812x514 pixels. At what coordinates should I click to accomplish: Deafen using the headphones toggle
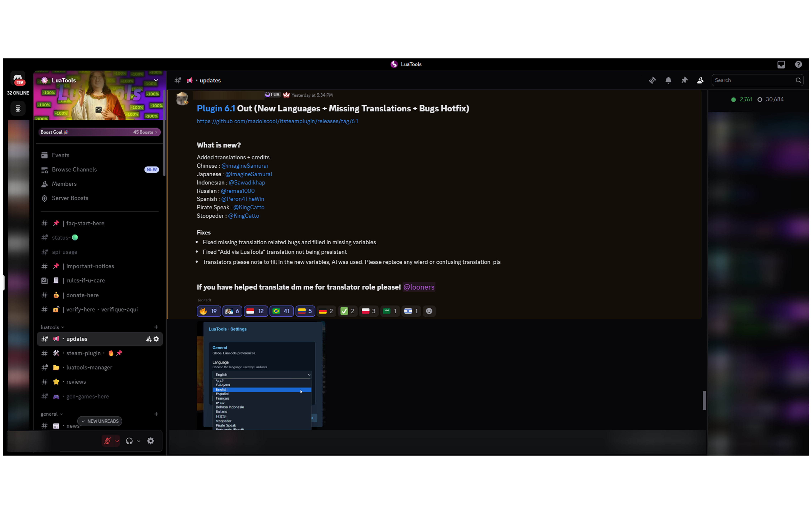[x=129, y=441]
